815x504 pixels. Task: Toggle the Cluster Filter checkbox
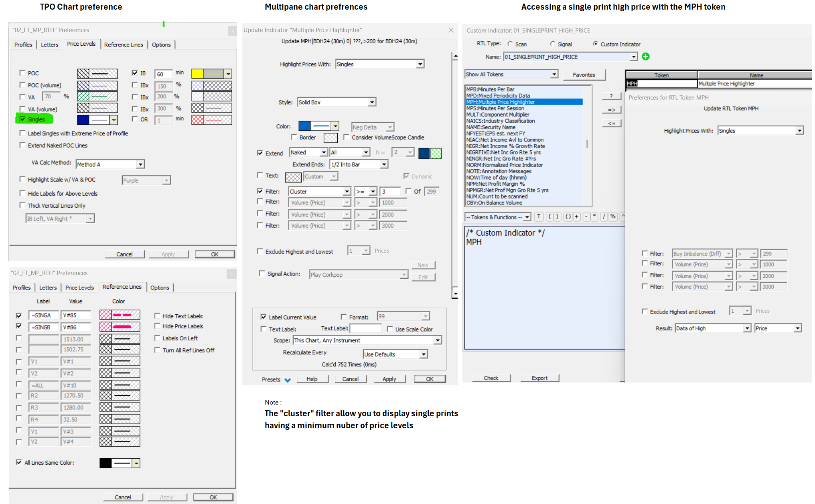pyautogui.click(x=260, y=191)
